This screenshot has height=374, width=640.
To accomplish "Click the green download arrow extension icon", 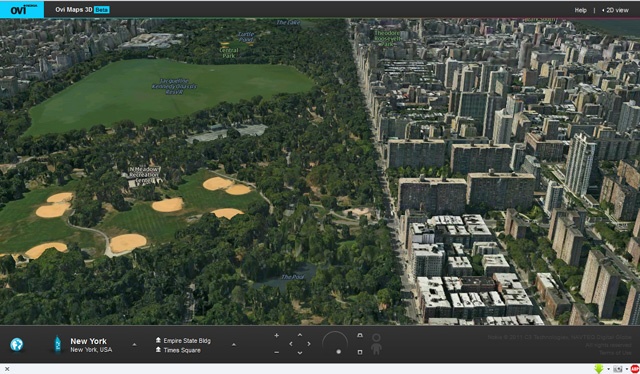I will [599, 369].
